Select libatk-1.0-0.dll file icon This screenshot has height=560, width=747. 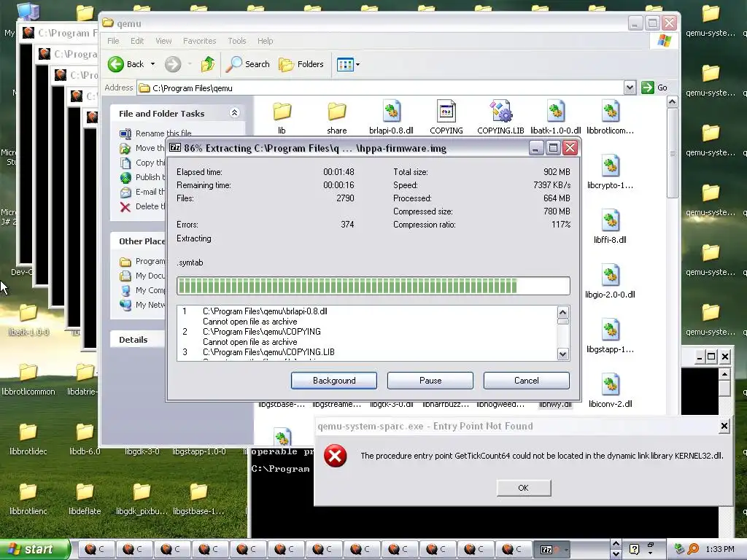point(555,112)
